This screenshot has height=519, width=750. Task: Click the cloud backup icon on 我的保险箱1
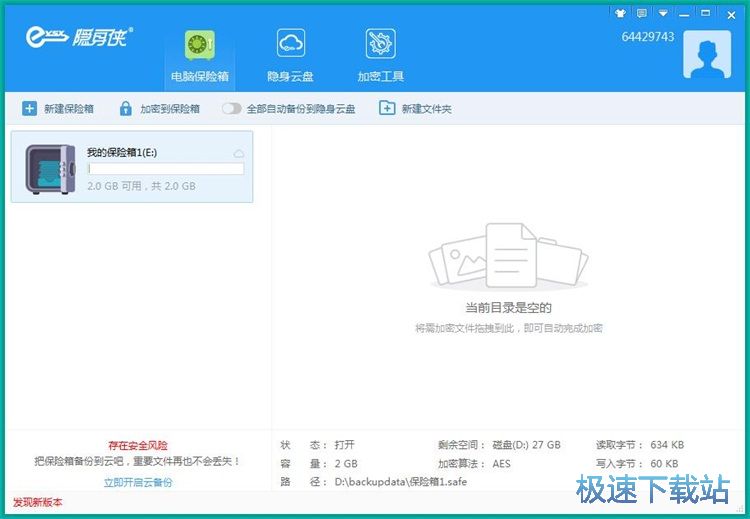click(239, 154)
